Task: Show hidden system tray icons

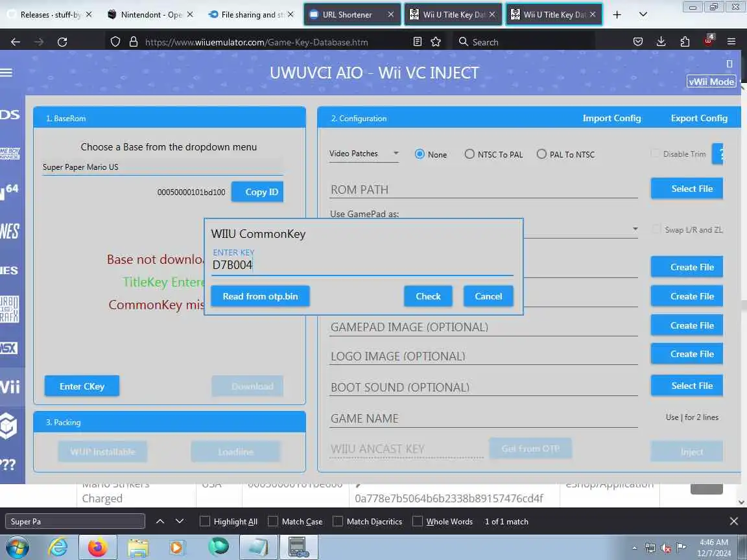Action: (x=634, y=548)
